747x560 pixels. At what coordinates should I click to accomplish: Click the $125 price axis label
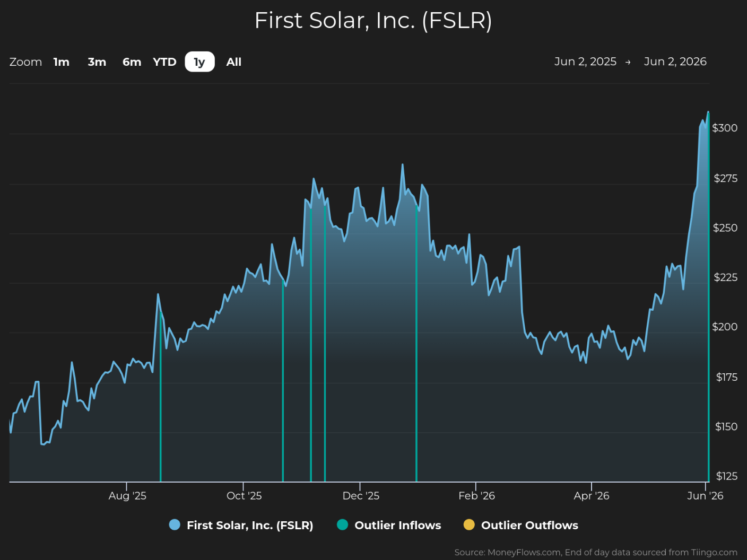[x=726, y=476]
